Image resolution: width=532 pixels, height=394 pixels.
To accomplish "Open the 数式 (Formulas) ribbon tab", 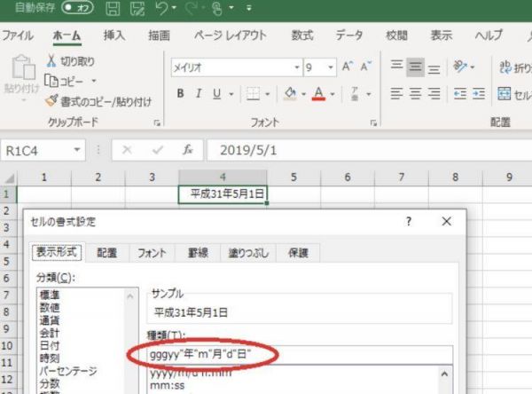I will pos(302,35).
